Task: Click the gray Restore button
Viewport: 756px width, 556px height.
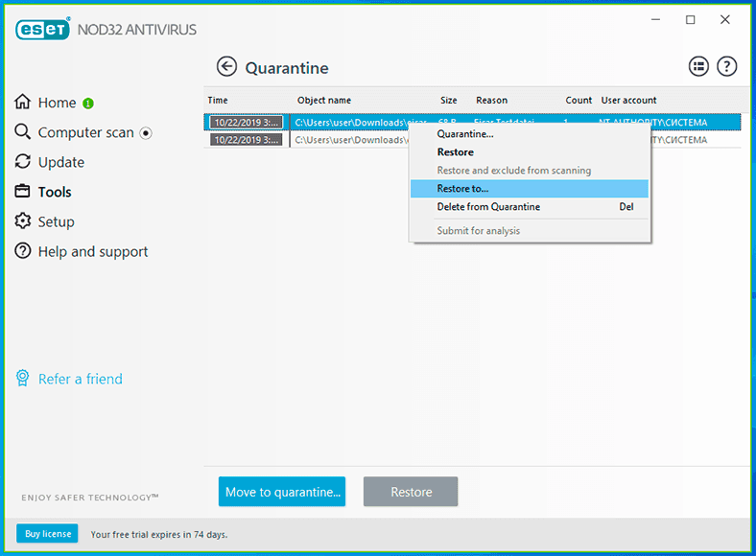Action: pyautogui.click(x=411, y=492)
